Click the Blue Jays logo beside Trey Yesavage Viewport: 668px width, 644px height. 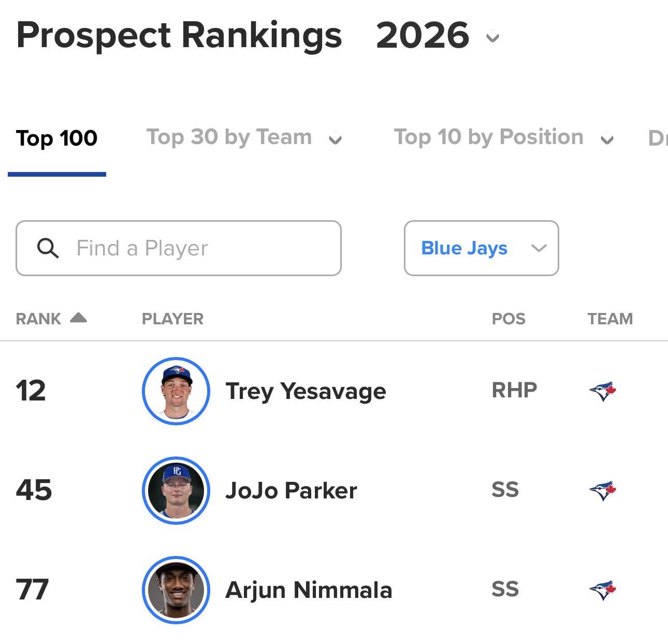coord(603,391)
